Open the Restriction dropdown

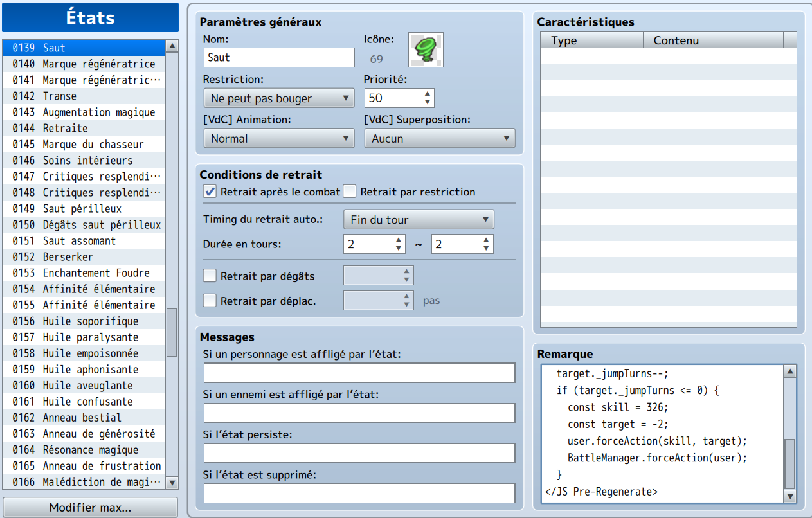278,98
